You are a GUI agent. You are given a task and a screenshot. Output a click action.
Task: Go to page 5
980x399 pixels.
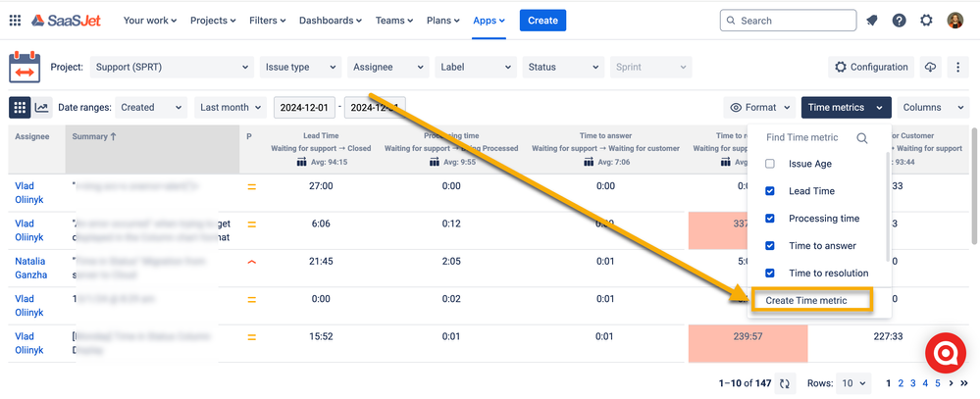938,383
